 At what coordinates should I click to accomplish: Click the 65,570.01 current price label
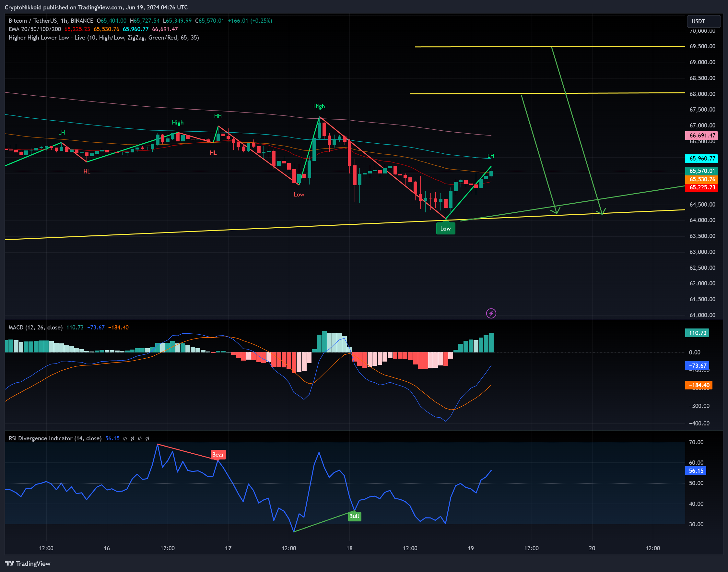click(x=701, y=171)
